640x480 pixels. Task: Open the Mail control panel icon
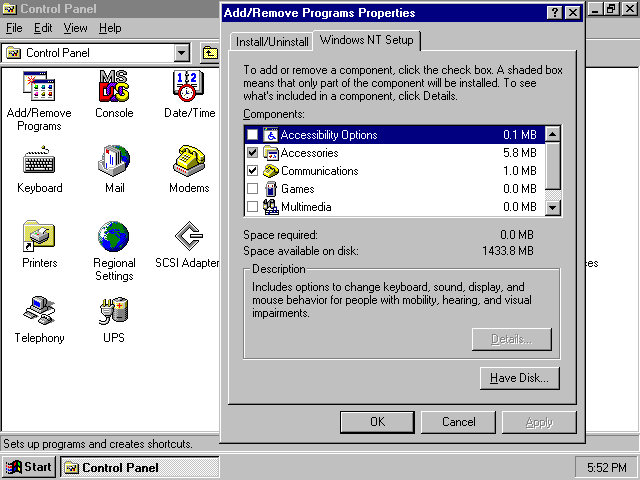coord(114,161)
